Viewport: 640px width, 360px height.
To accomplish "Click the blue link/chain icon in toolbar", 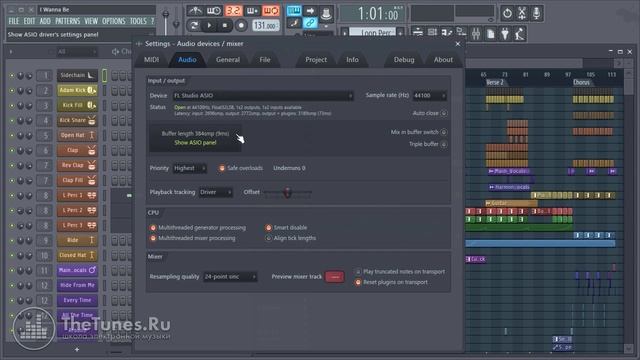I will point(310,23).
